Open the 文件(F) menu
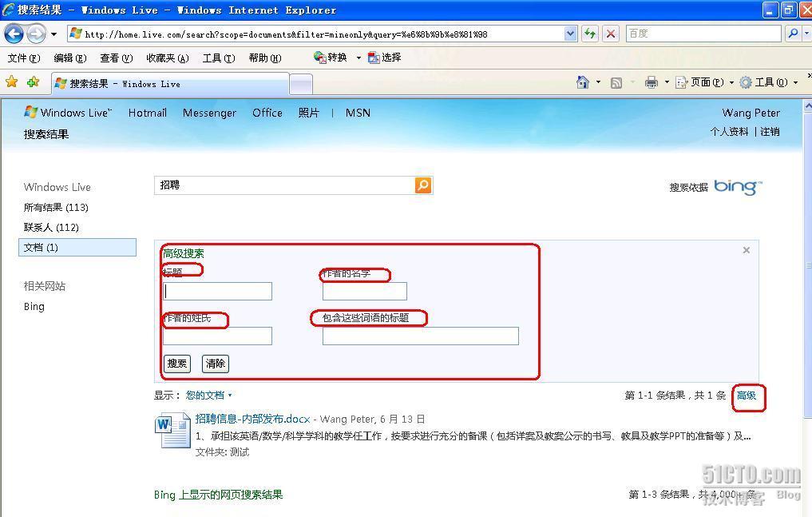The width and height of the screenshot is (812, 517). 24,58
